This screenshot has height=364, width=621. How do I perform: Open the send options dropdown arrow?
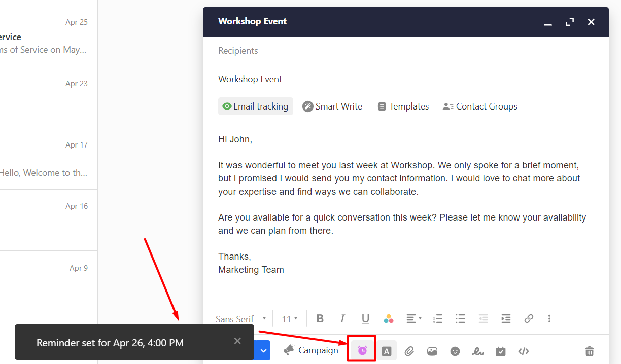pos(263,350)
